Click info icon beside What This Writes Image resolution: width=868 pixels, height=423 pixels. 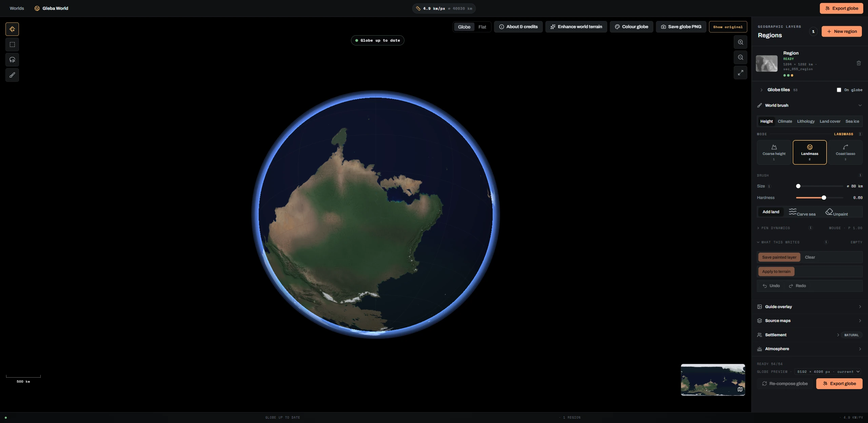coord(826,242)
